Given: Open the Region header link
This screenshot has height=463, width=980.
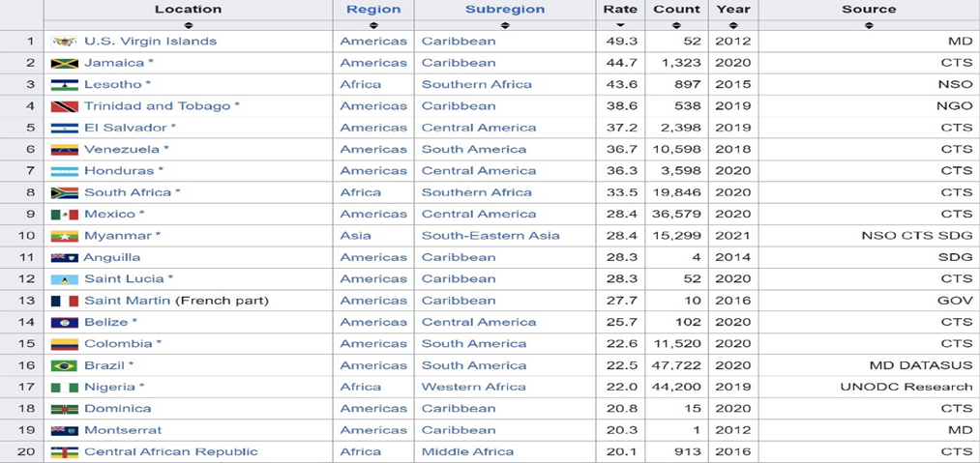Looking at the screenshot, I should (373, 10).
